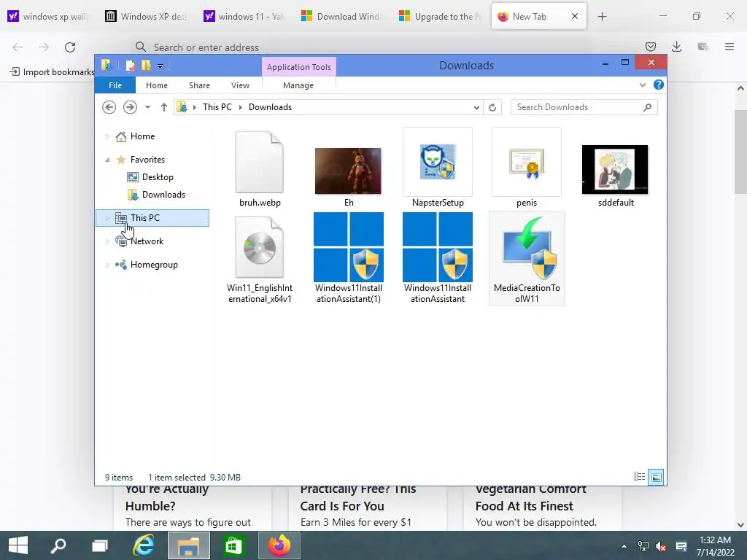Screen dimensions: 747x560
Task: Open Windows Store from taskbar
Action: (233, 545)
